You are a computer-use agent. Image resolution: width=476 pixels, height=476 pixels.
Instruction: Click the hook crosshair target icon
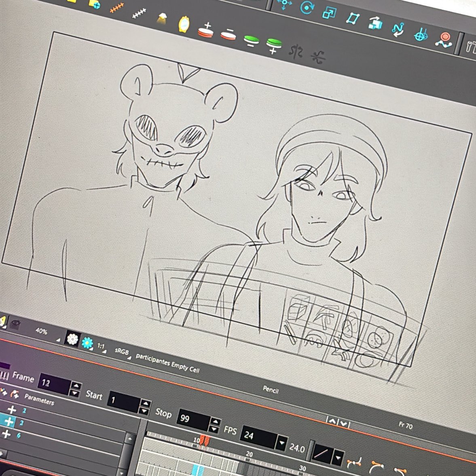click(x=421, y=36)
